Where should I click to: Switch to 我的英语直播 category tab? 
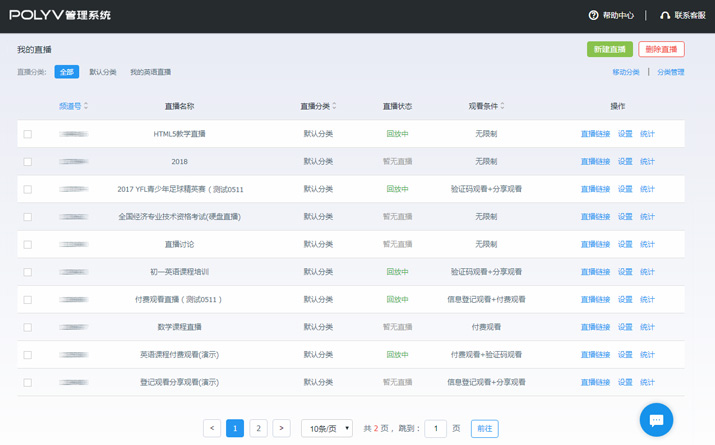150,72
